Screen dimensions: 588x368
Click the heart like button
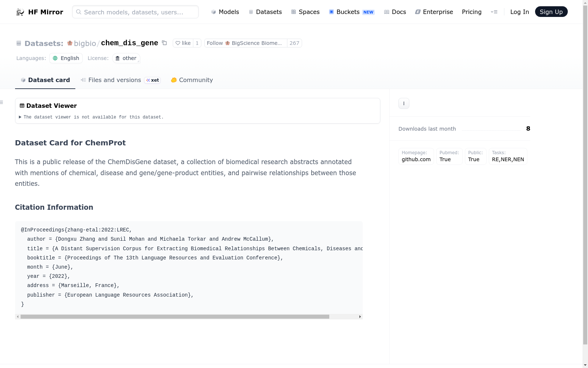[x=183, y=43]
